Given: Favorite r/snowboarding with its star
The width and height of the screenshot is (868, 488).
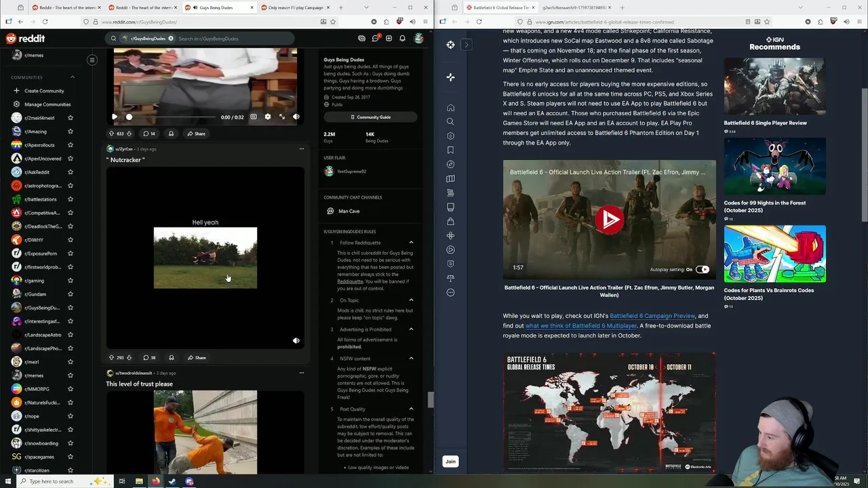Looking at the screenshot, I should 71,443.
